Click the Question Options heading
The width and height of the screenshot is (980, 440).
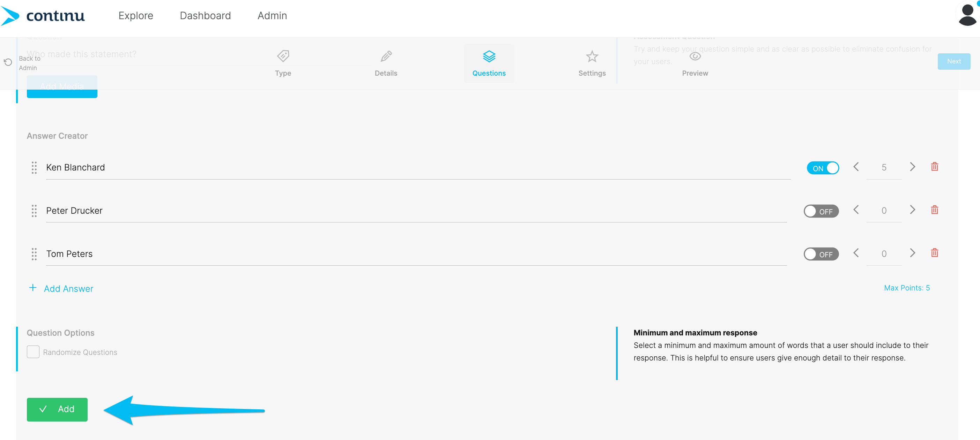(60, 333)
